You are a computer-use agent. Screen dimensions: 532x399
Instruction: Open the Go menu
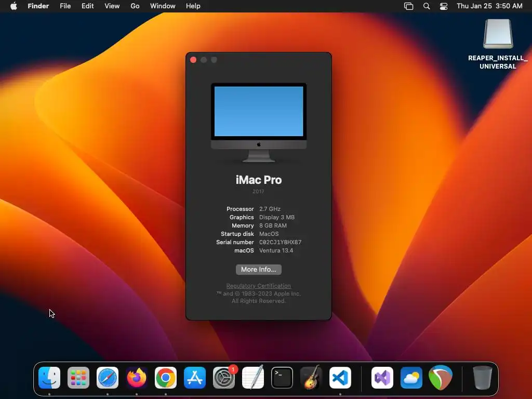coord(135,6)
